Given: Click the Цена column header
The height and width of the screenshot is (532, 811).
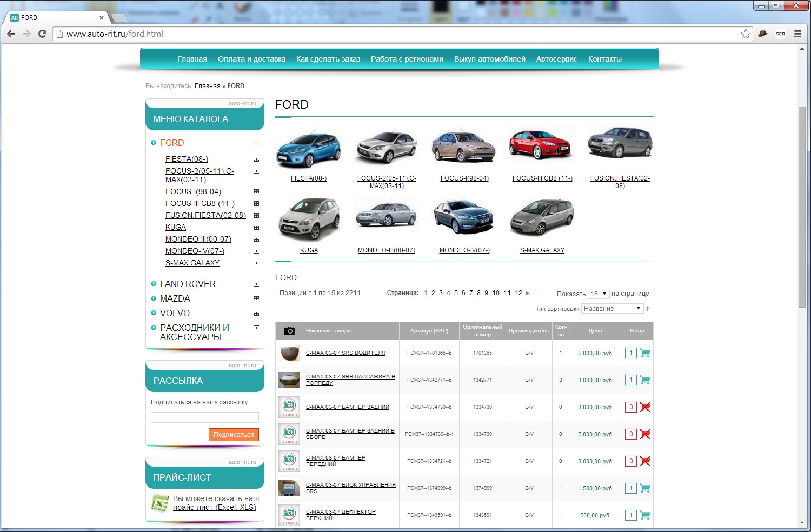Looking at the screenshot, I should [595, 331].
